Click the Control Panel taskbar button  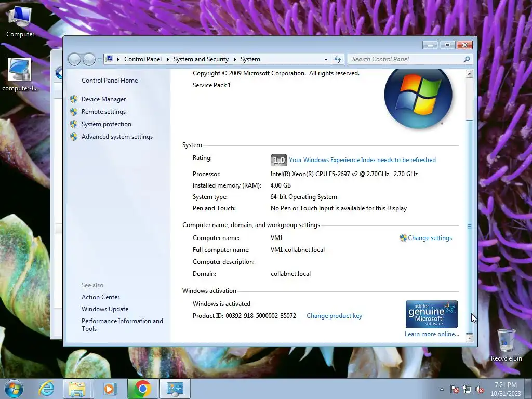[x=175, y=389]
